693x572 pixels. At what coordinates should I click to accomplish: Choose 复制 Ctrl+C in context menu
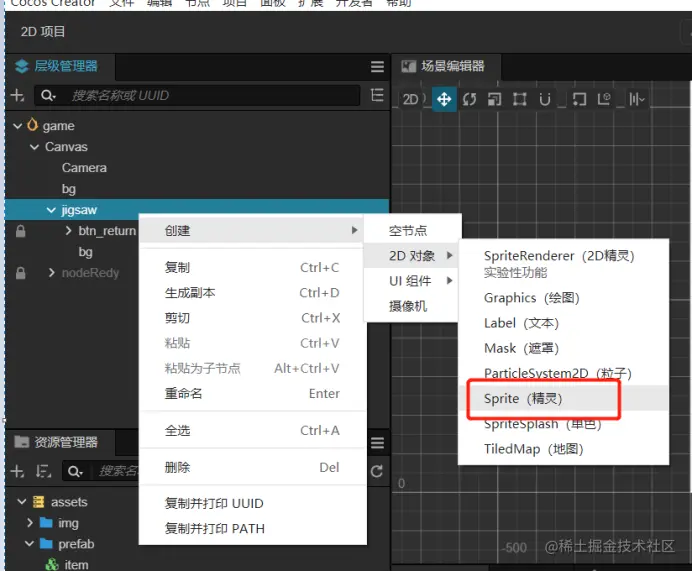(x=252, y=267)
